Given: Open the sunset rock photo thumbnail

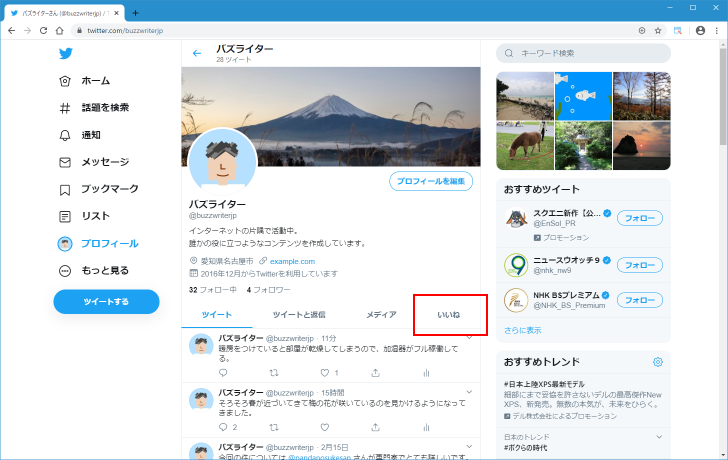Looking at the screenshot, I should 642,146.
